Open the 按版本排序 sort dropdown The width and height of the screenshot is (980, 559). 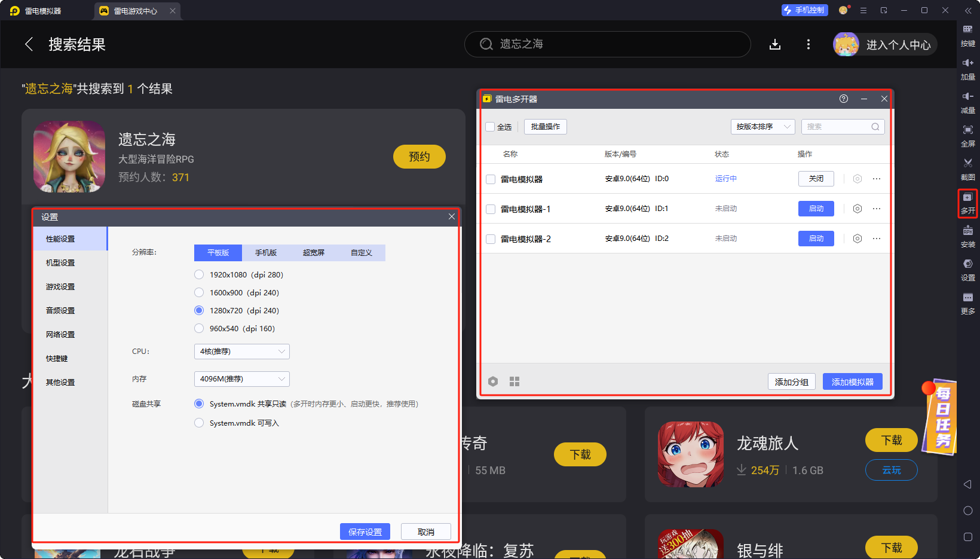[762, 126]
